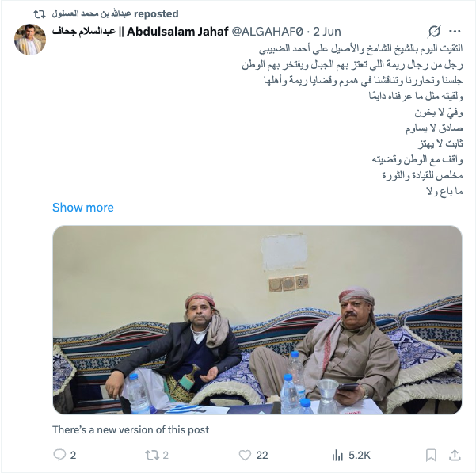The width and height of the screenshot is (476, 473).
Task: Like the post with heart icon
Action: (x=245, y=455)
